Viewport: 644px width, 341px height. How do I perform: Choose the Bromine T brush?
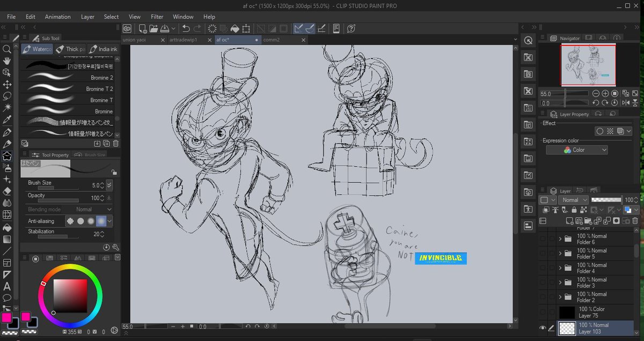click(67, 100)
